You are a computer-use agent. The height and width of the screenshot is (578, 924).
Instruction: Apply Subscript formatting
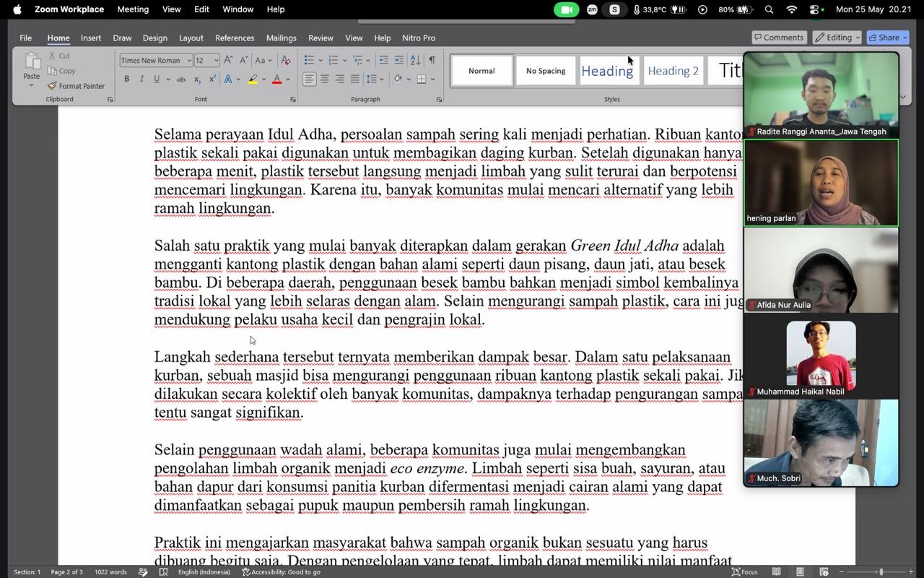coord(197,79)
